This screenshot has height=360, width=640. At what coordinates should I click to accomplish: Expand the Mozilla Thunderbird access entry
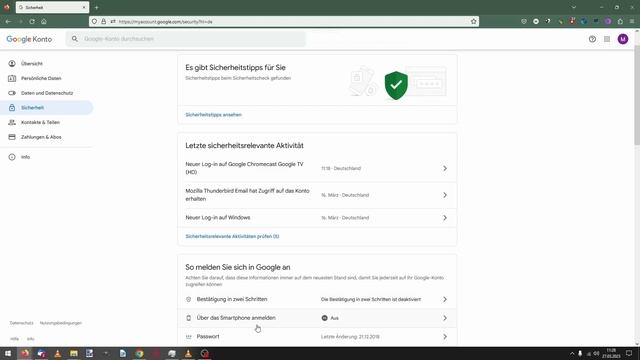click(x=317, y=195)
